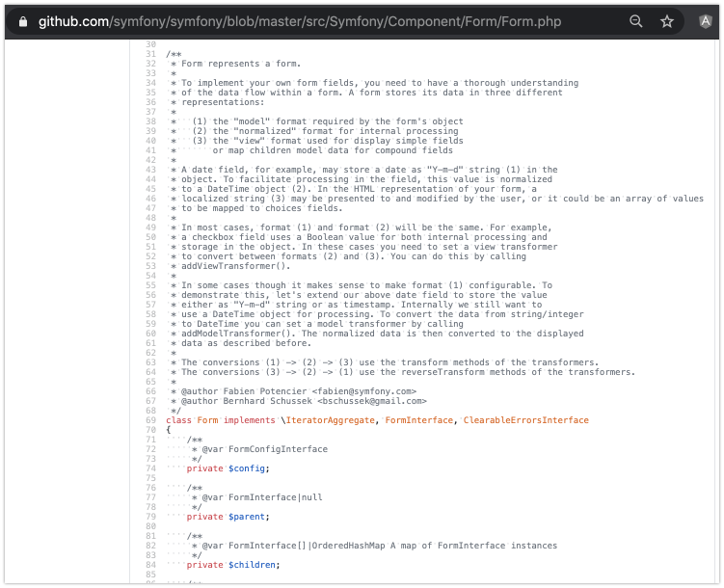Click "FormInterface" in the class declaration line
The image size is (724, 588).
coord(419,420)
